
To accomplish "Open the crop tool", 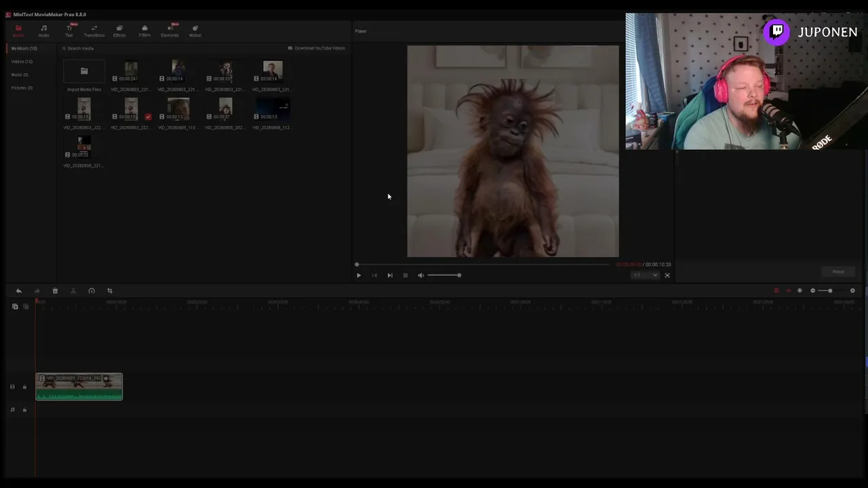I will 110,291.
